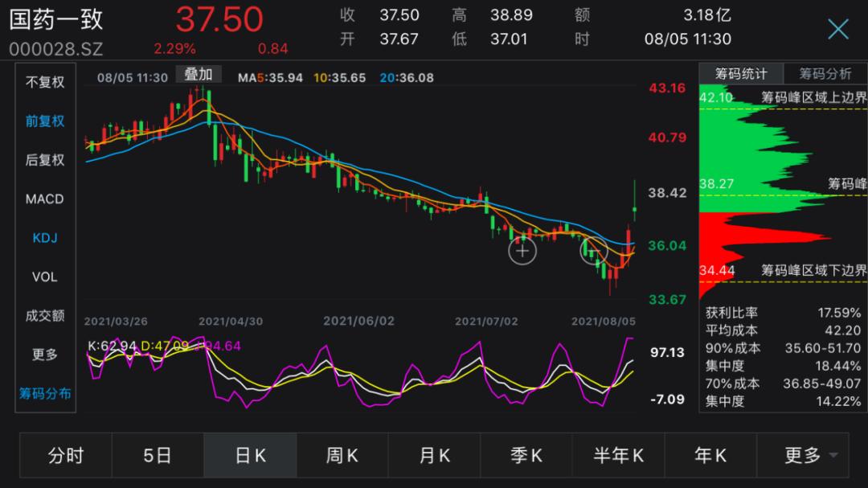Close the stock chart with X icon
The width and height of the screenshot is (868, 488).
coord(838,29)
